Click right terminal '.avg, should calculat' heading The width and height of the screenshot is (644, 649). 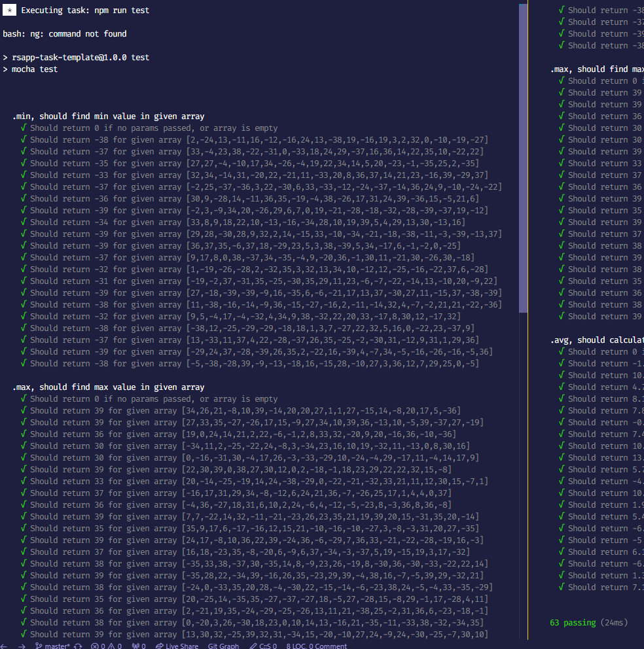(597, 340)
